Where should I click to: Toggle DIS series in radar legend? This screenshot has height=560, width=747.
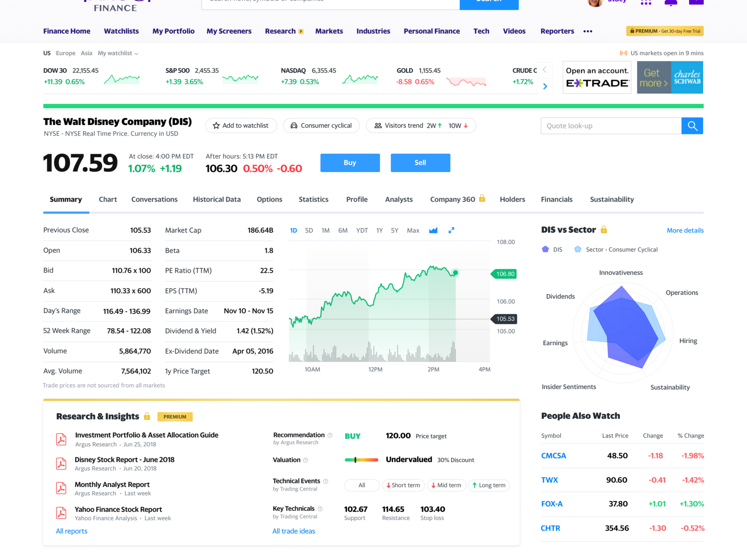pos(552,249)
